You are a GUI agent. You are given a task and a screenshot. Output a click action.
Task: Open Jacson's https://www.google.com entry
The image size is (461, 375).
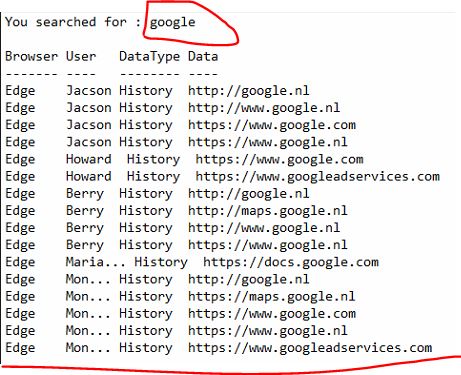(x=272, y=125)
